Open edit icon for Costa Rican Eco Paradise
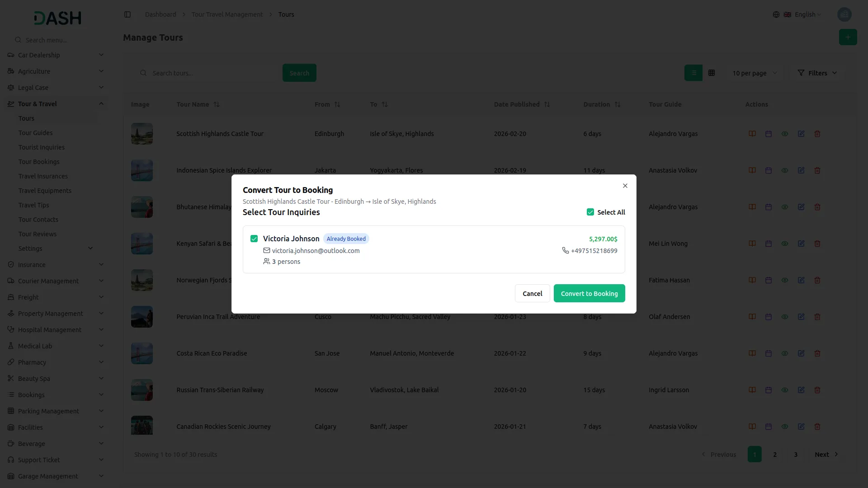 (801, 353)
